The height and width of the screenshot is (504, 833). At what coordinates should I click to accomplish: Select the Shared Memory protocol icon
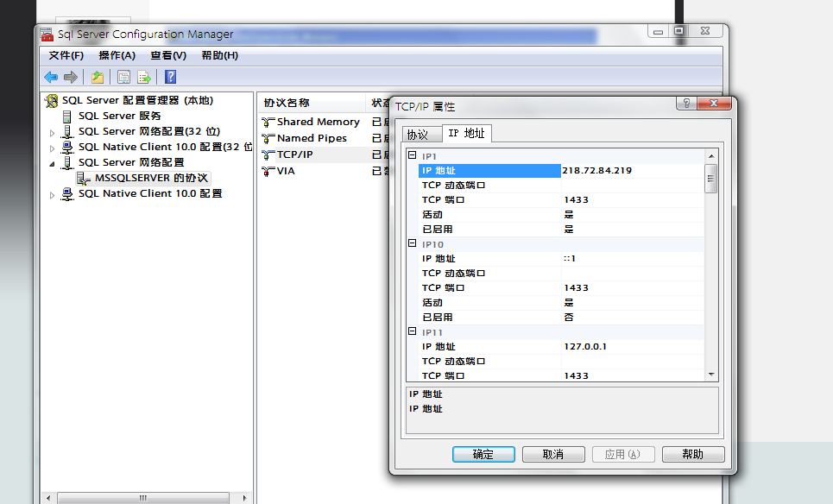coord(268,123)
